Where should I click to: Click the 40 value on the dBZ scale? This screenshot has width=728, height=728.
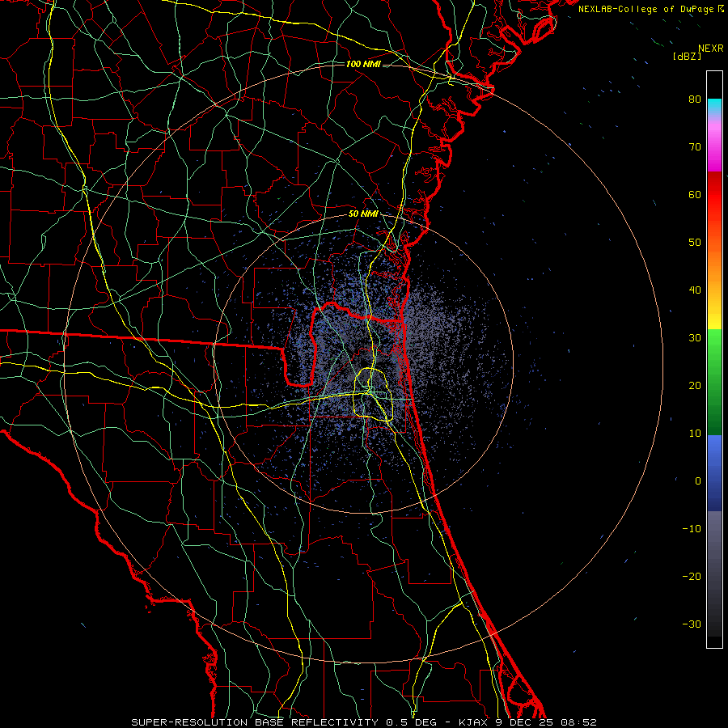pos(695,290)
